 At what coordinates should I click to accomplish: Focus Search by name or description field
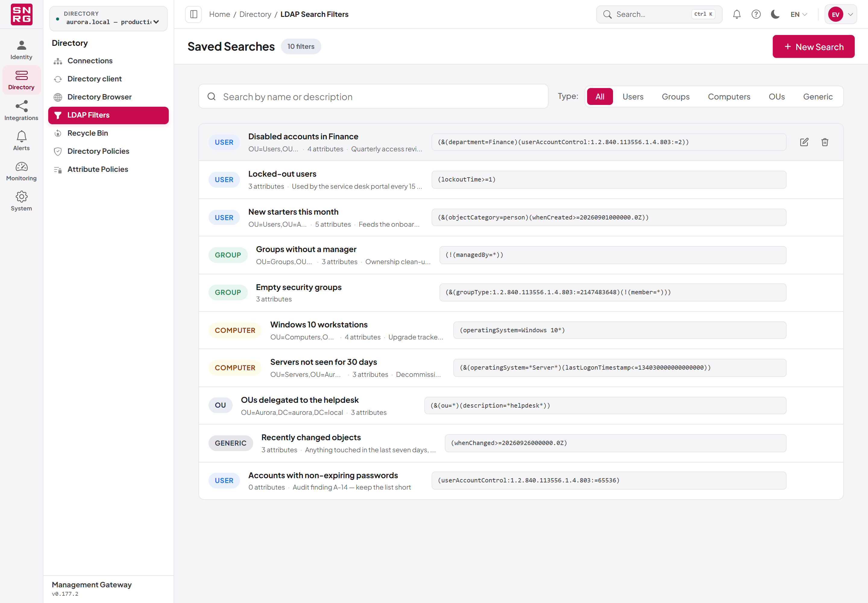point(373,97)
